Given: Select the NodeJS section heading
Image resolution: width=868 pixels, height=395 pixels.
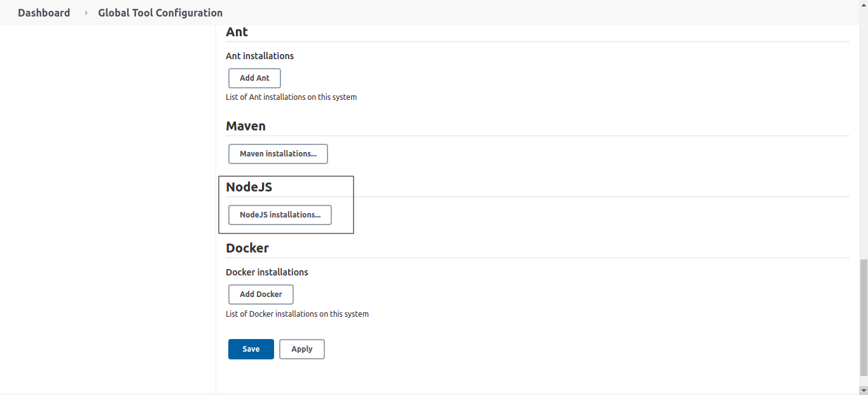Looking at the screenshot, I should point(249,187).
